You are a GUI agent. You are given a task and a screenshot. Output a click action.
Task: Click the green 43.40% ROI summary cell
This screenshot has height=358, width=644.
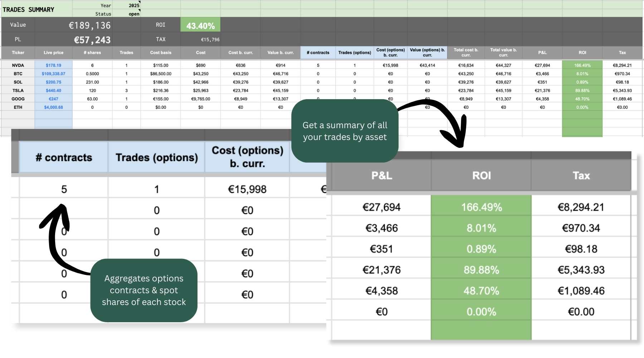pyautogui.click(x=200, y=26)
